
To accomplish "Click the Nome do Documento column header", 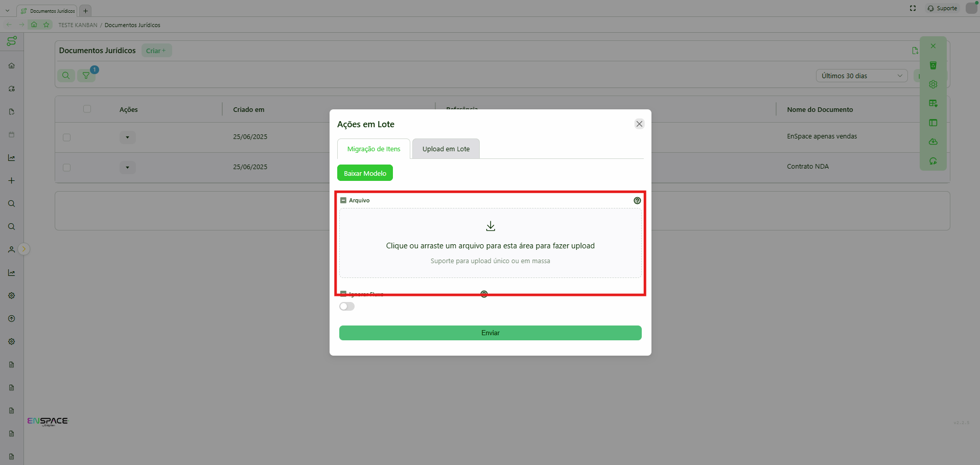I will click(820, 109).
